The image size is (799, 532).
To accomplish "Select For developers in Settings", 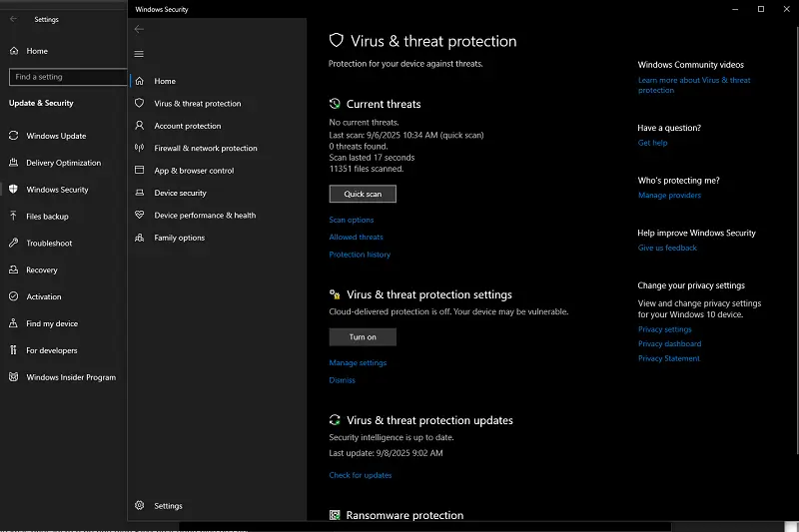I will [64, 350].
